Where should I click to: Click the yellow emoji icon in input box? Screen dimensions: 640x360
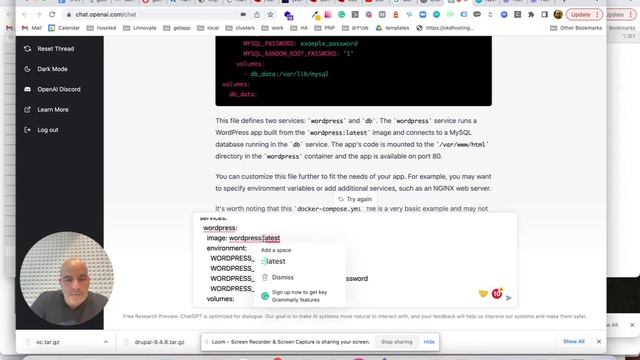pos(483,293)
